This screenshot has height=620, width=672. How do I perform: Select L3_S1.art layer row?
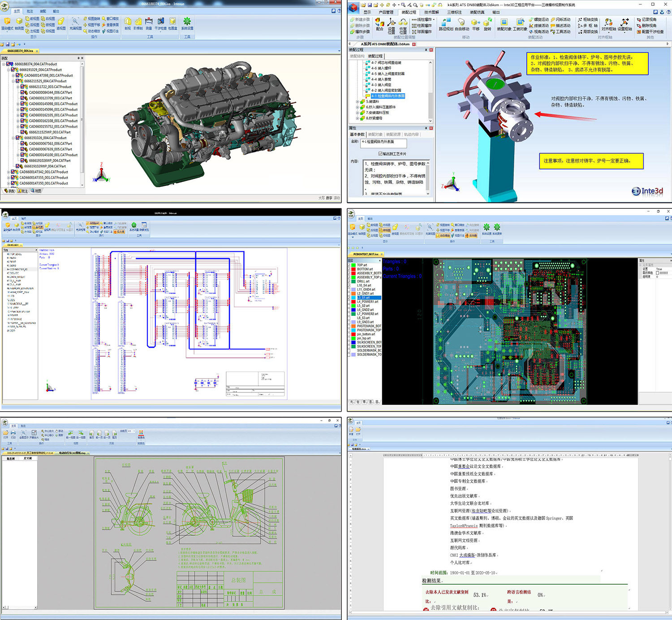[369, 298]
